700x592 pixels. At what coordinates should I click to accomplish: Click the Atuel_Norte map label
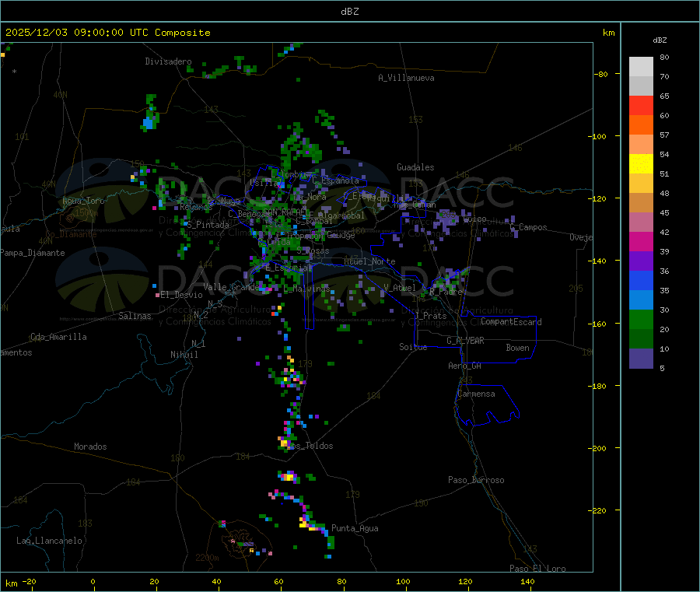[x=369, y=261]
